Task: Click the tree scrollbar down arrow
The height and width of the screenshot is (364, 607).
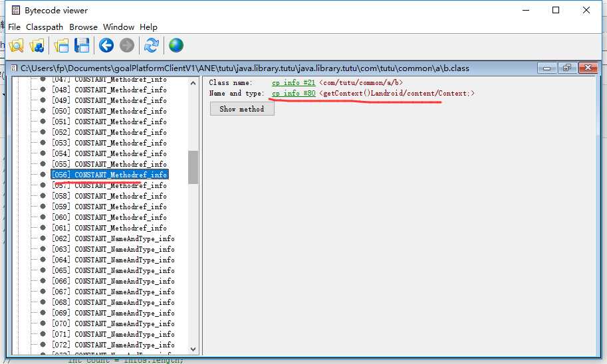Action: (x=193, y=349)
